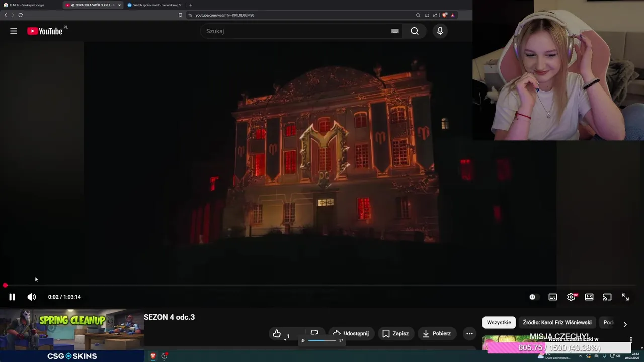Open the Brave browser taskbar icon
This screenshot has width=644, height=362.
(153, 356)
